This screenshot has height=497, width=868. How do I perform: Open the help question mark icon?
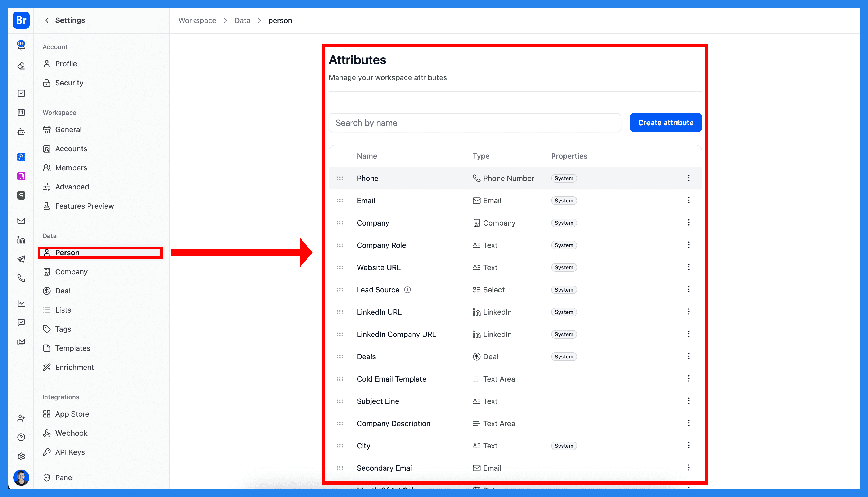[x=21, y=437]
